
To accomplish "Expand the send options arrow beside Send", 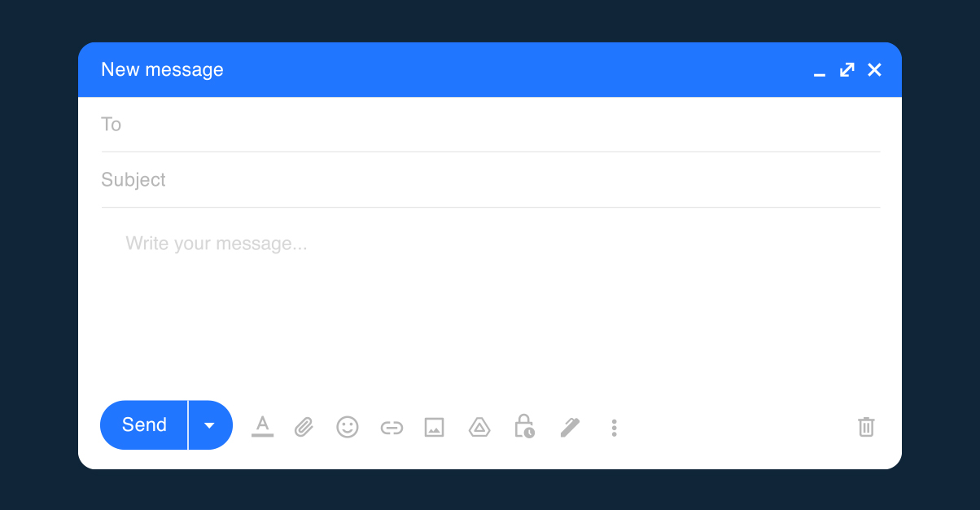I will coord(210,425).
